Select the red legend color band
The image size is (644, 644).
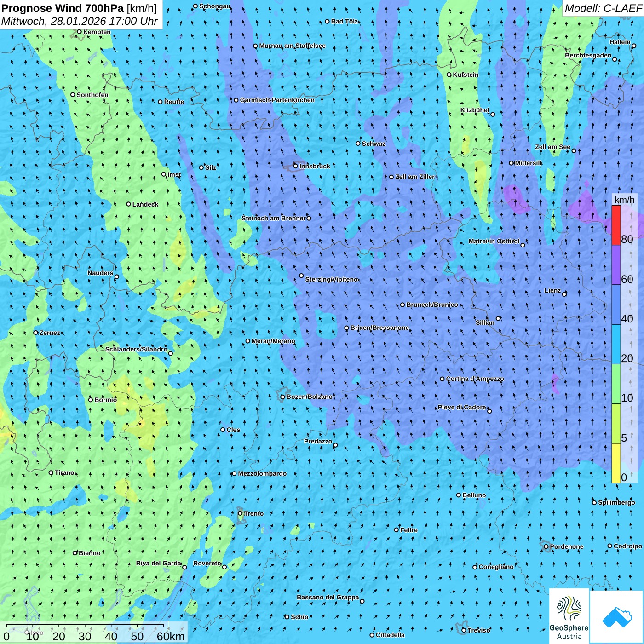[x=616, y=225]
